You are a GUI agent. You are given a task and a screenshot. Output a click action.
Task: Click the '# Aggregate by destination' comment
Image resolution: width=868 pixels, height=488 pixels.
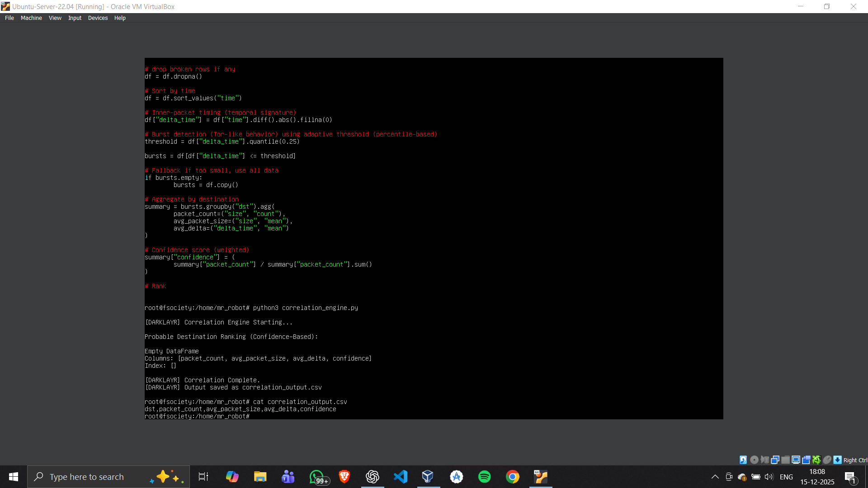(192, 199)
